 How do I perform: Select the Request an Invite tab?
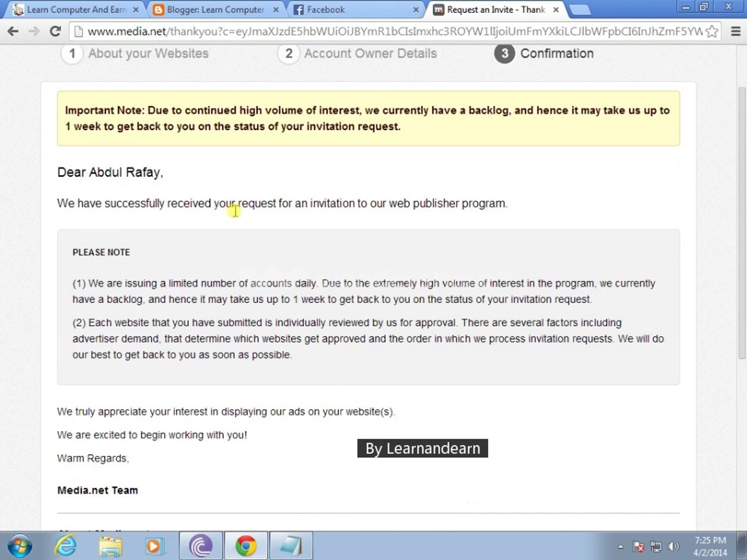pyautogui.click(x=495, y=9)
